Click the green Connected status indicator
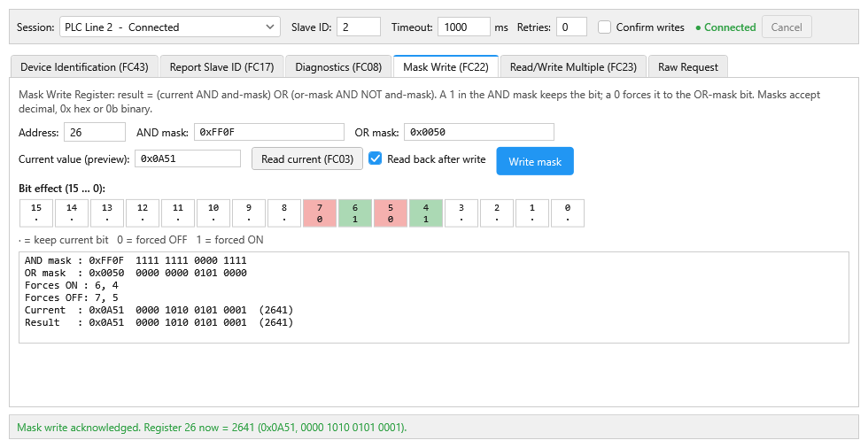Viewport: 868px width, 448px height. pyautogui.click(x=725, y=27)
